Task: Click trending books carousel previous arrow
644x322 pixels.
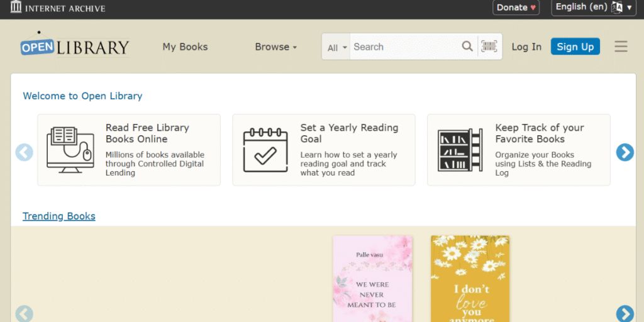Action: coord(25,314)
